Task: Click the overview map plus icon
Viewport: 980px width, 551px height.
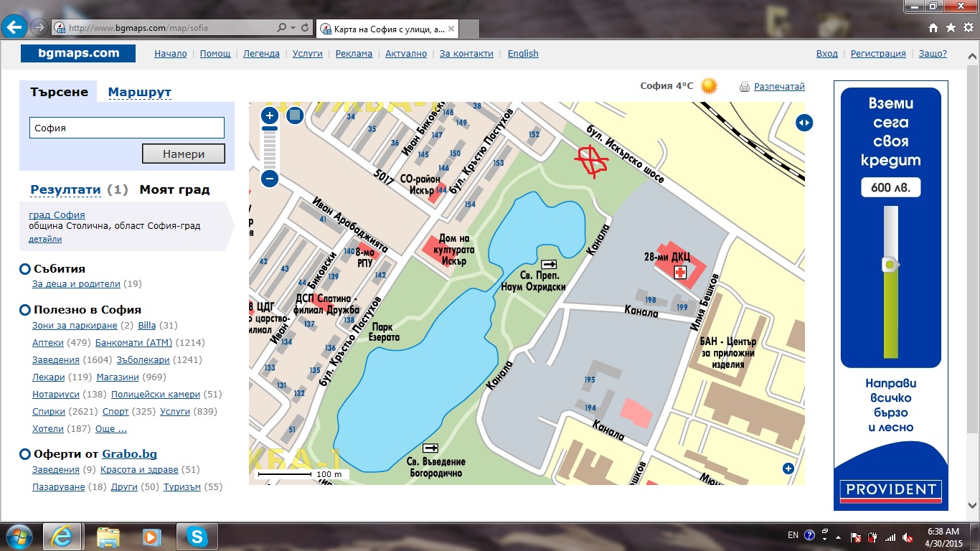Action: (788, 468)
